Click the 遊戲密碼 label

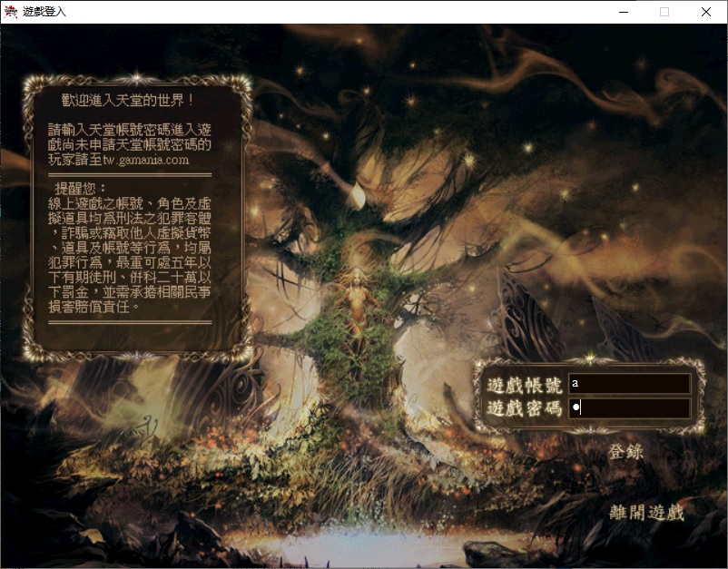524,408
